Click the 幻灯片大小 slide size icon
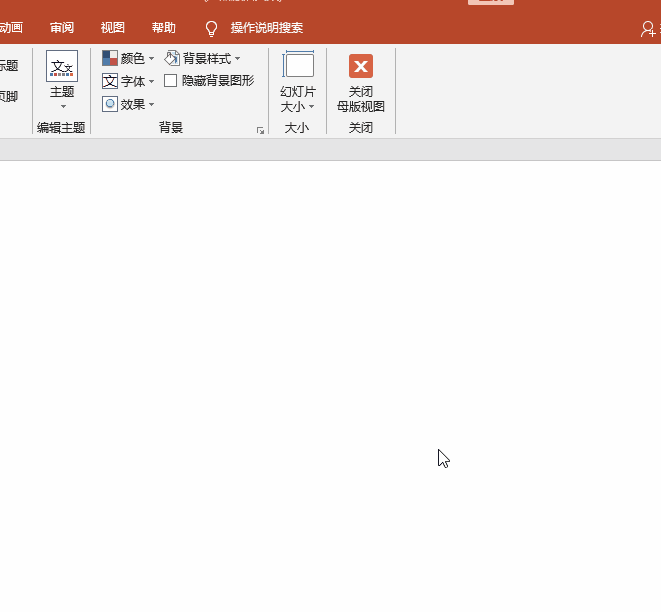The height and width of the screenshot is (612, 661). [298, 66]
